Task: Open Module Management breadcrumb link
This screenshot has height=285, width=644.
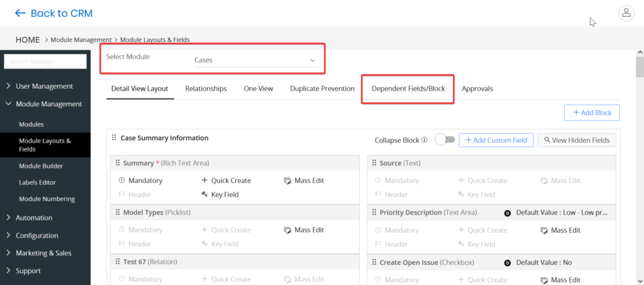Action: (81, 40)
